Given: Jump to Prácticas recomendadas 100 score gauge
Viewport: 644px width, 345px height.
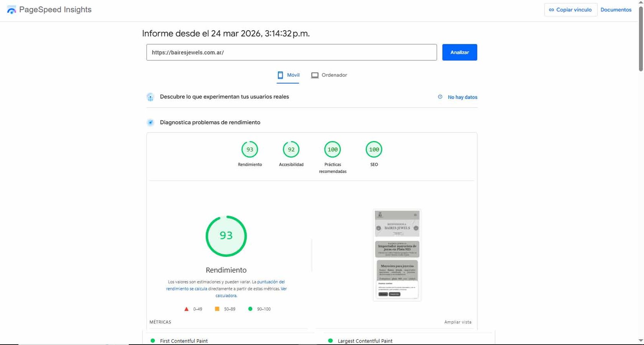Looking at the screenshot, I should 332,150.
